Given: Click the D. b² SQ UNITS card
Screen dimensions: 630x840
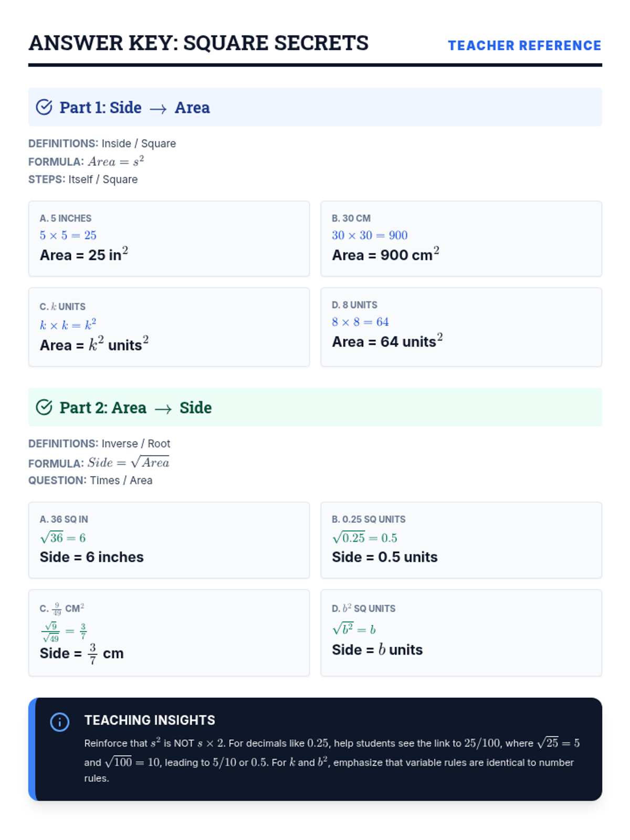Looking at the screenshot, I should [x=461, y=633].
